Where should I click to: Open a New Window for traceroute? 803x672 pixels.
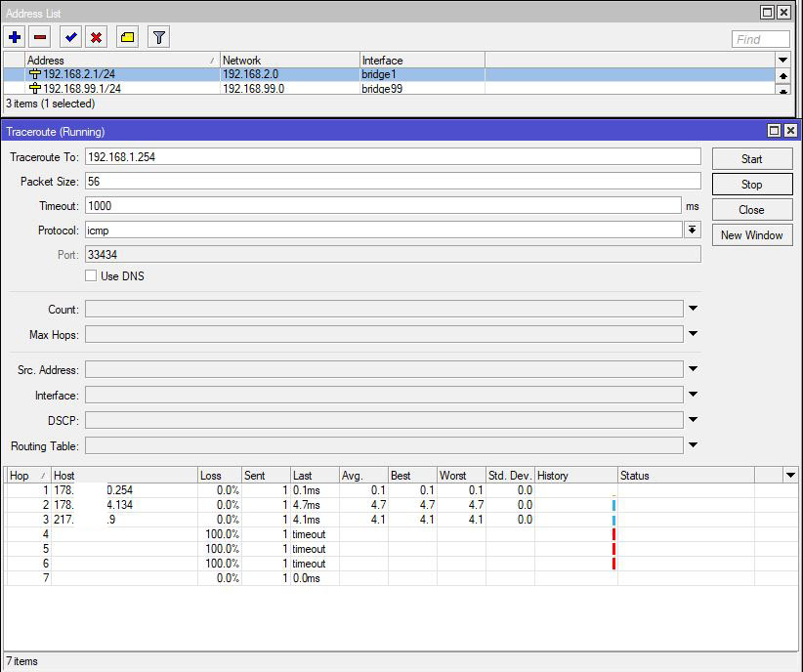coord(751,234)
